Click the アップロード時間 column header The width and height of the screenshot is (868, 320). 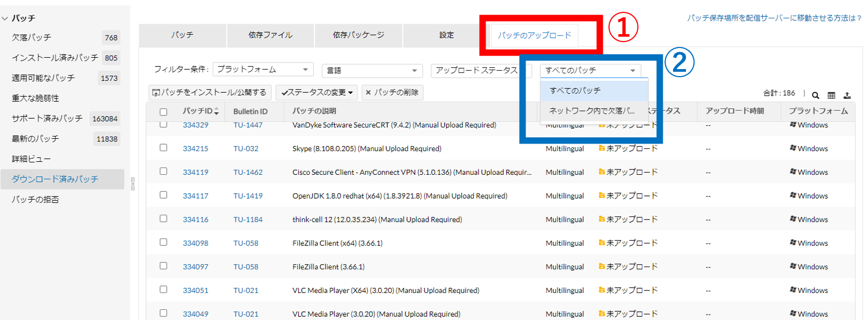[x=735, y=111]
